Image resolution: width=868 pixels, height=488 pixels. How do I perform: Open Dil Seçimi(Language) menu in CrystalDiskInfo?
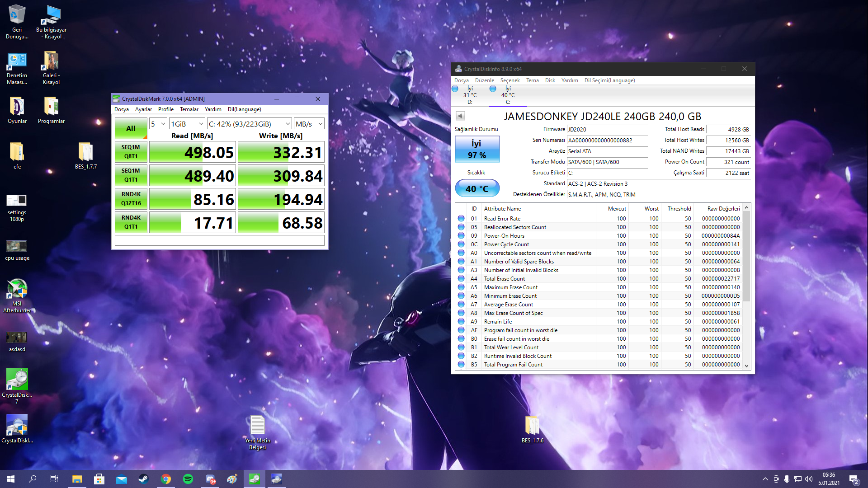pos(609,80)
